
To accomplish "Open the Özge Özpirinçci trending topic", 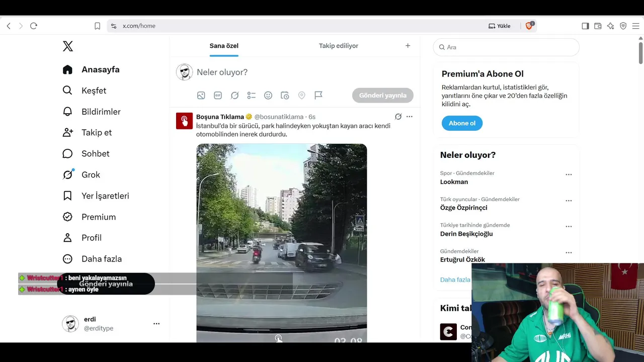I will click(464, 208).
